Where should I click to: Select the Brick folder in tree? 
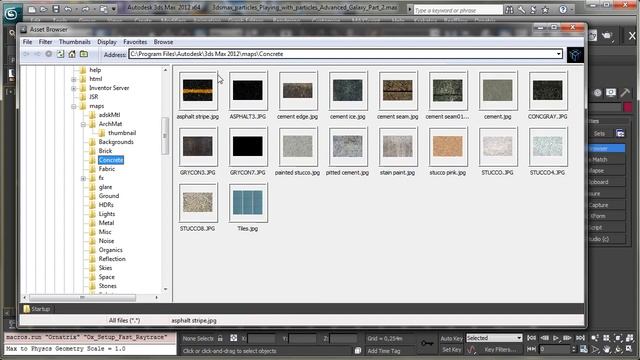click(105, 151)
